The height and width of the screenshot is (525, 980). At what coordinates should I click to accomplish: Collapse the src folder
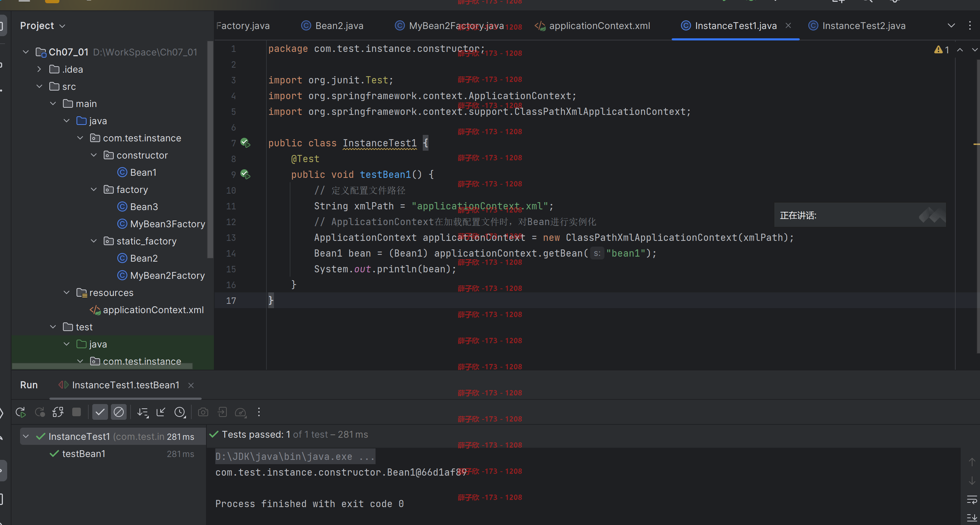39,86
